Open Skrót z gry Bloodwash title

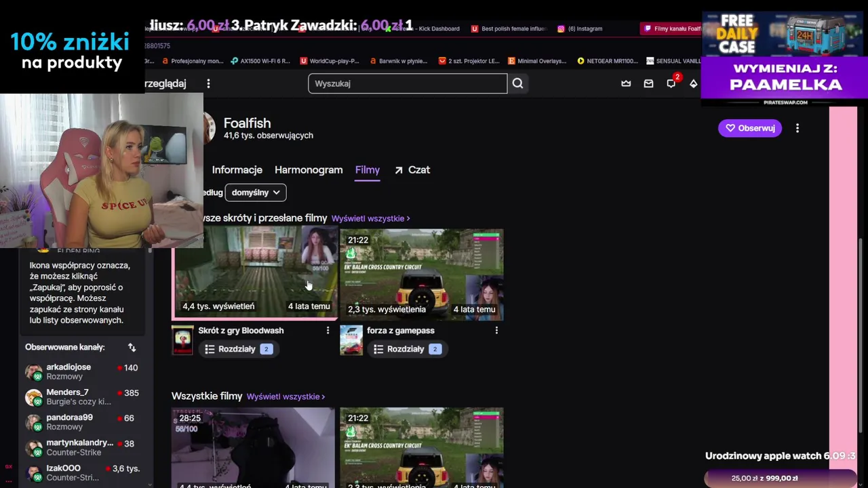pos(241,331)
